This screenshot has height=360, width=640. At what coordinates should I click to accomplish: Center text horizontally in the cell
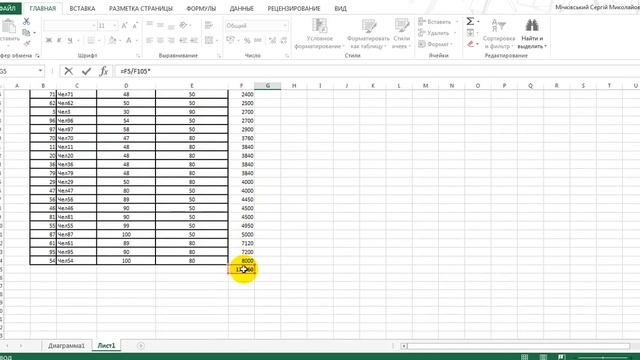[160, 40]
